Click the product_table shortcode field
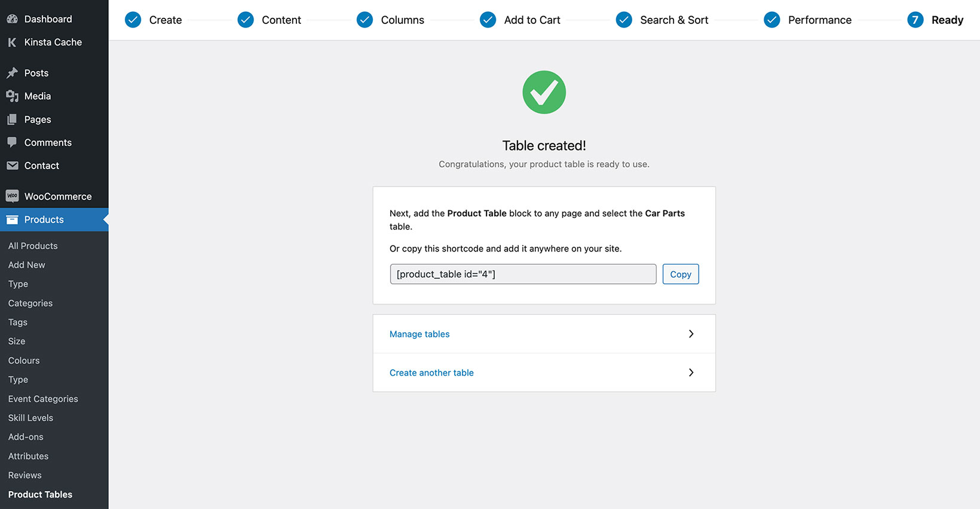The image size is (980, 509). tap(523, 274)
